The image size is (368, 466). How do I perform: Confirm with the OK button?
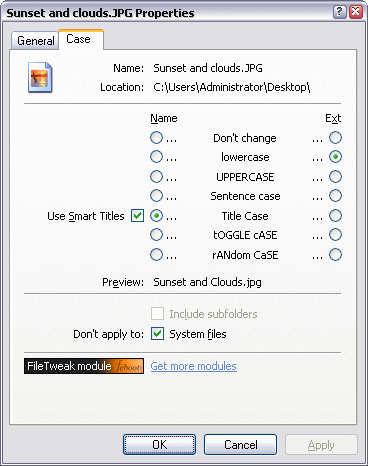pyautogui.click(x=159, y=444)
